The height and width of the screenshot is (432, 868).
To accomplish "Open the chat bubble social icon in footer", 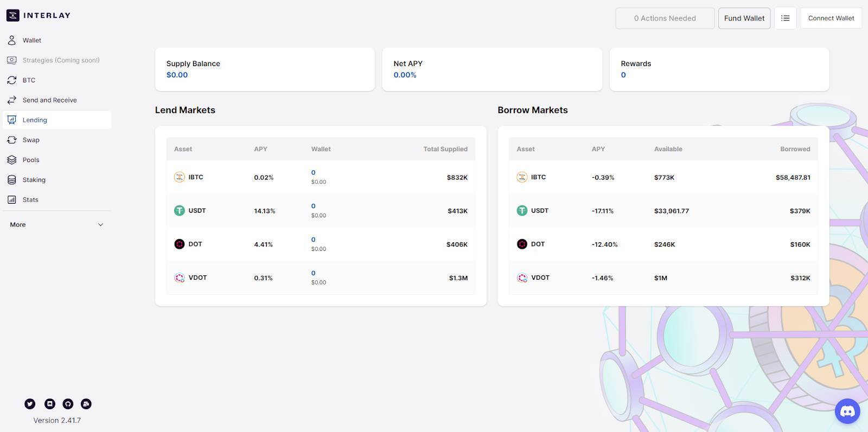I will [x=49, y=404].
